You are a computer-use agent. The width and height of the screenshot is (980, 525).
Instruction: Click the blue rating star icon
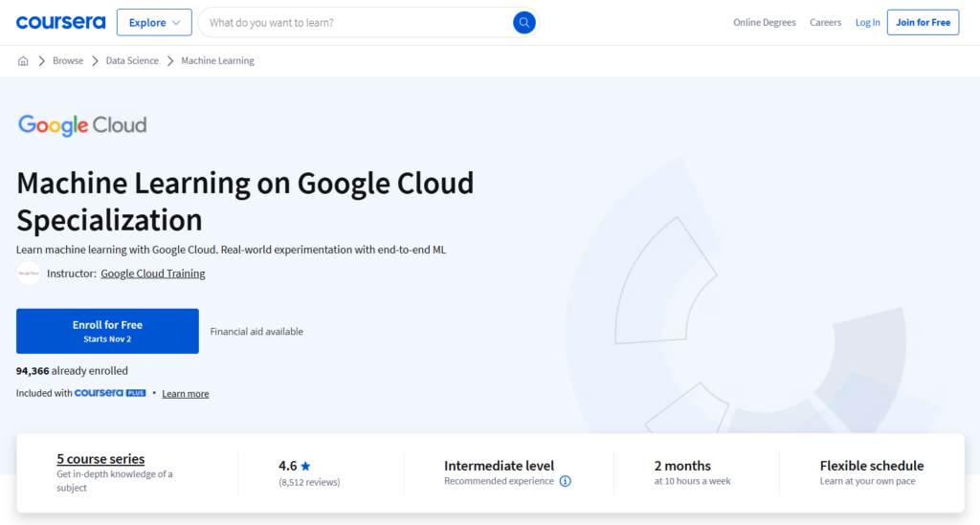(305, 466)
